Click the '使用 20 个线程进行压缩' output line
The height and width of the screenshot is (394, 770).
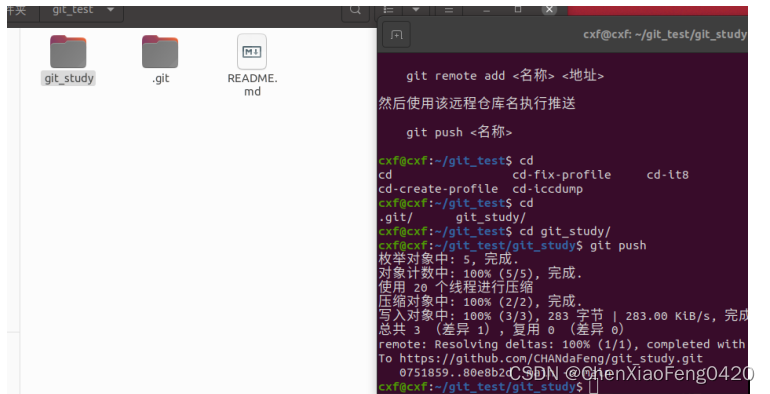[456, 287]
